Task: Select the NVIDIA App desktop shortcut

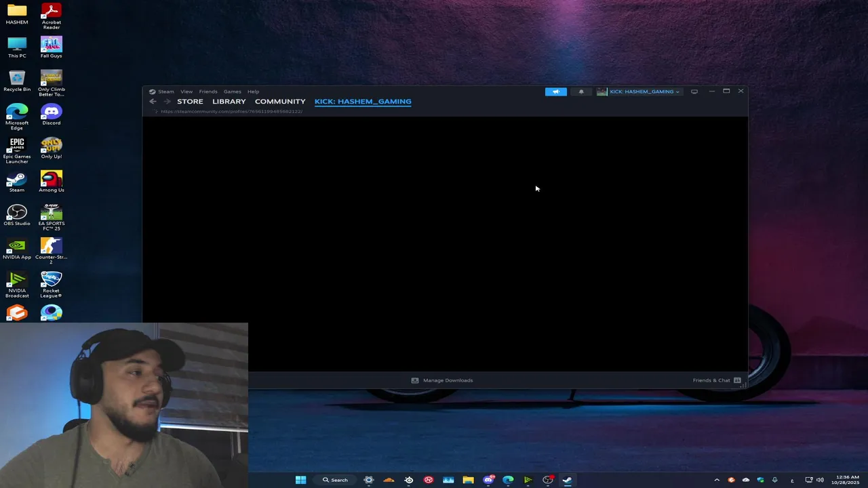Action: click(x=17, y=249)
